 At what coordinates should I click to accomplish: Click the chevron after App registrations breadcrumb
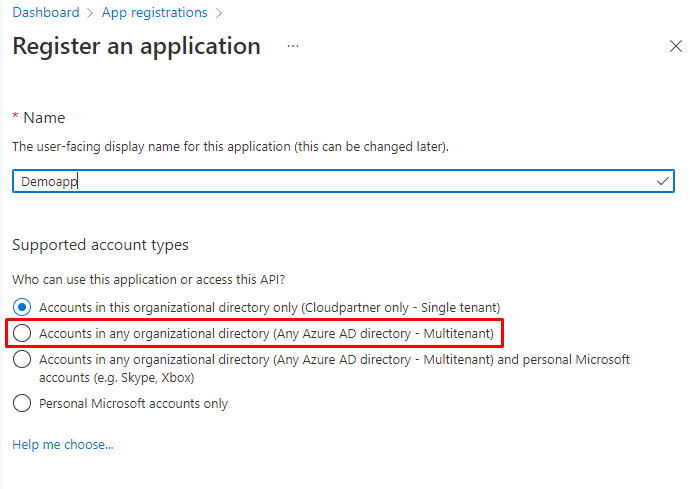click(x=219, y=13)
